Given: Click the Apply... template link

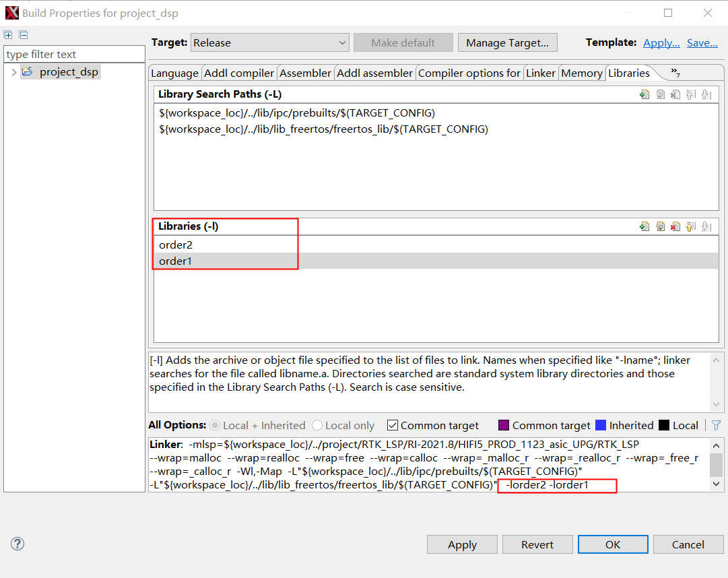Looking at the screenshot, I should tap(661, 42).
